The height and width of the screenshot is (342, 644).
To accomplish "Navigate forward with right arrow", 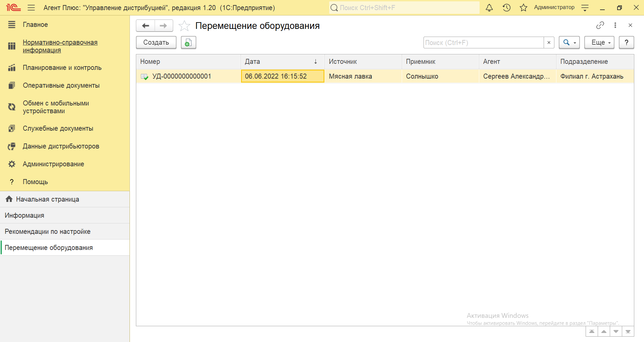I will tap(163, 26).
